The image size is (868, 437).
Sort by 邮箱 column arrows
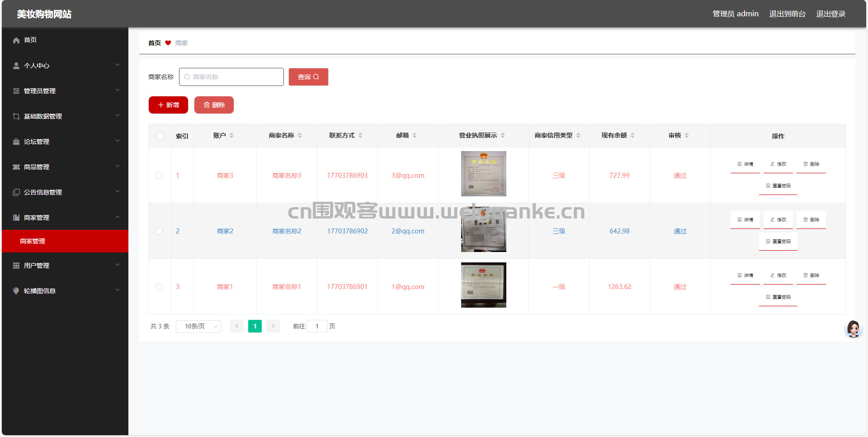(415, 135)
